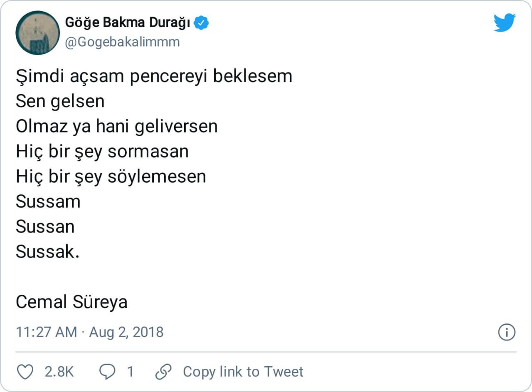This screenshot has height=392, width=532.
Task: Click the line "Hiç bir şey sormasan"
Action: [102, 152]
